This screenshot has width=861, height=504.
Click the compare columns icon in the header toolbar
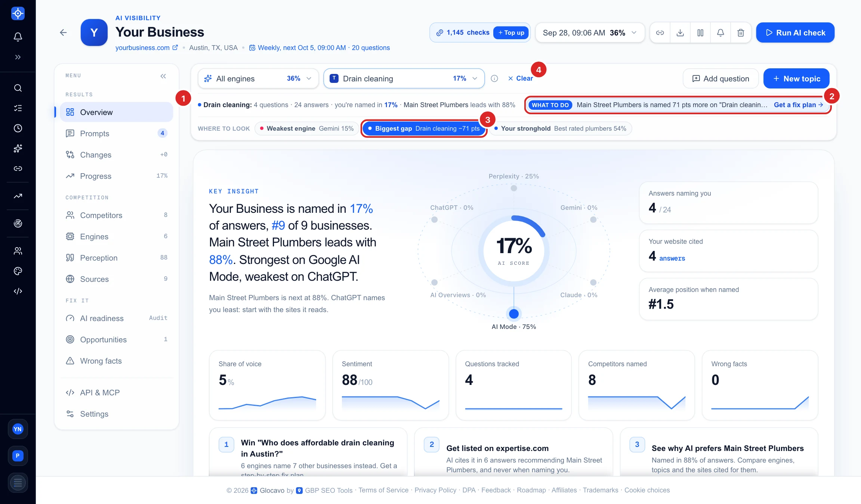point(700,33)
